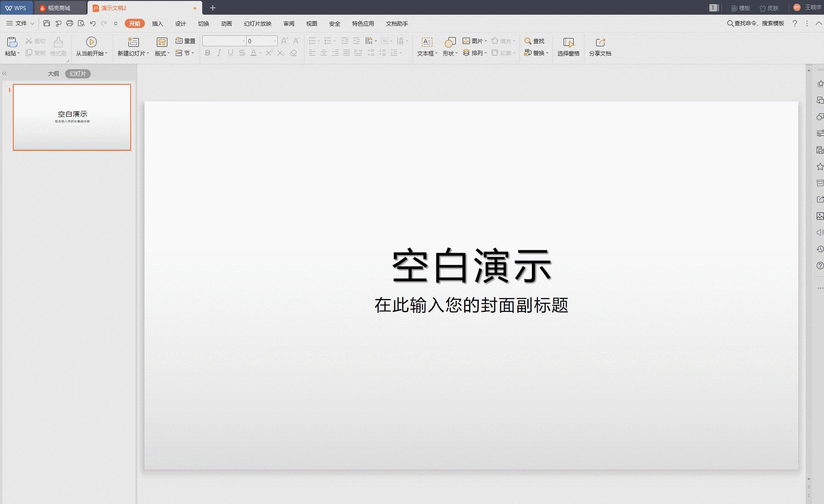Image resolution: width=824 pixels, height=504 pixels.
Task: Click the Save icon in quick access toolbar
Action: coord(47,23)
